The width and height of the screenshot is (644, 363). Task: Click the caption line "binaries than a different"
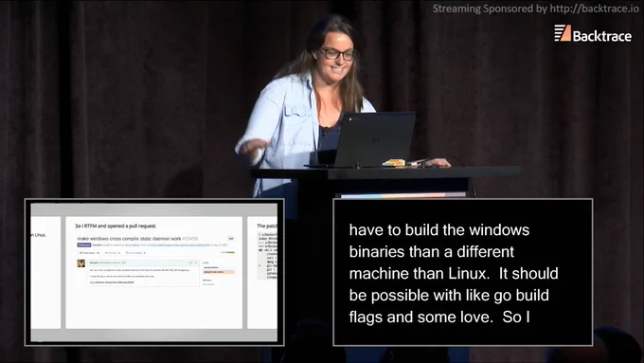tap(431, 251)
